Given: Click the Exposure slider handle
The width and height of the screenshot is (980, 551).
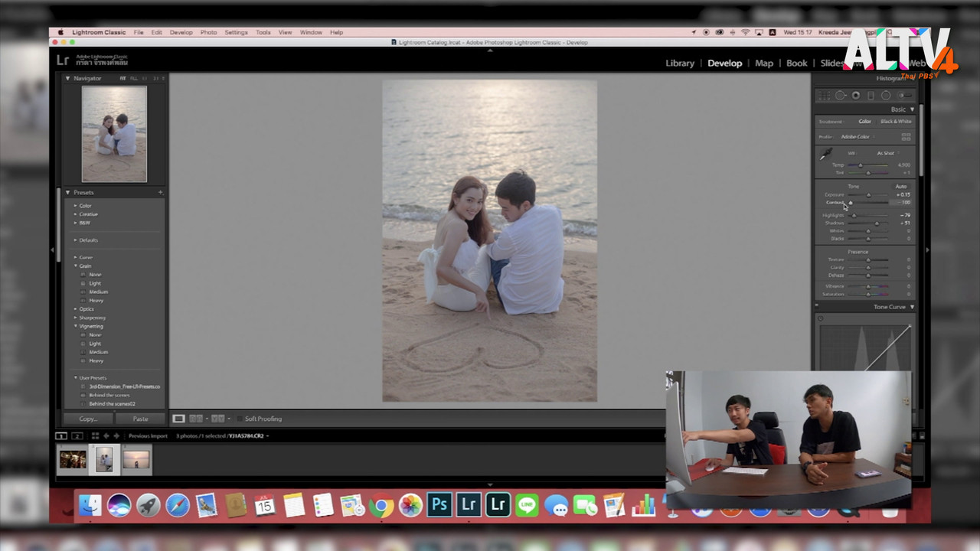Looking at the screenshot, I should [x=868, y=195].
